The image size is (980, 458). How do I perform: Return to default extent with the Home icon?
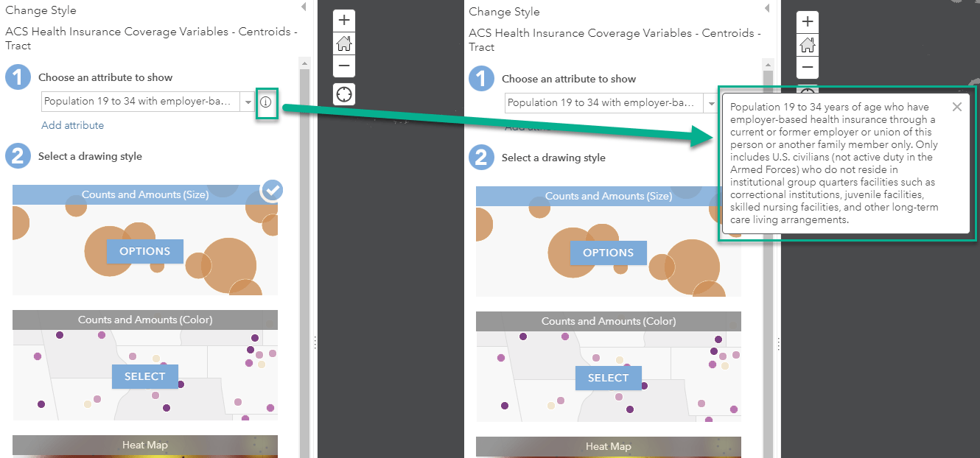pos(343,44)
